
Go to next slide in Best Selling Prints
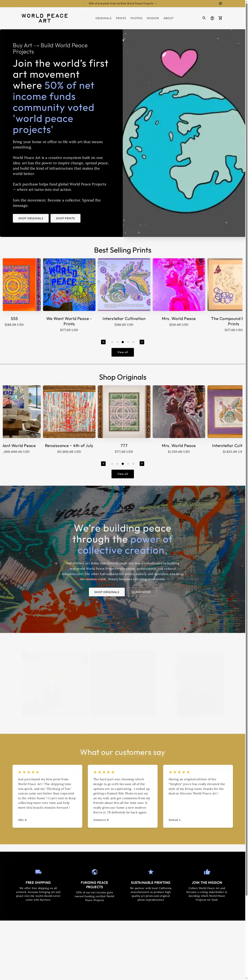coord(142,342)
